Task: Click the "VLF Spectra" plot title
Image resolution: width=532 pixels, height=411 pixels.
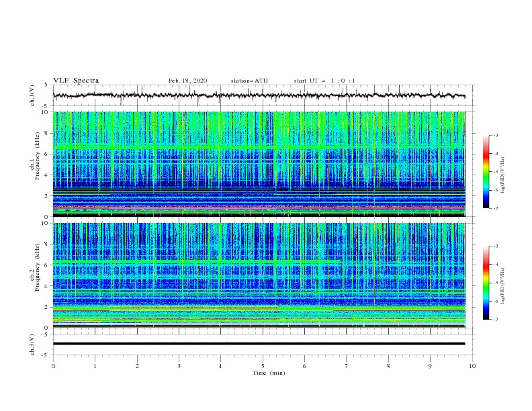Action: (x=76, y=81)
